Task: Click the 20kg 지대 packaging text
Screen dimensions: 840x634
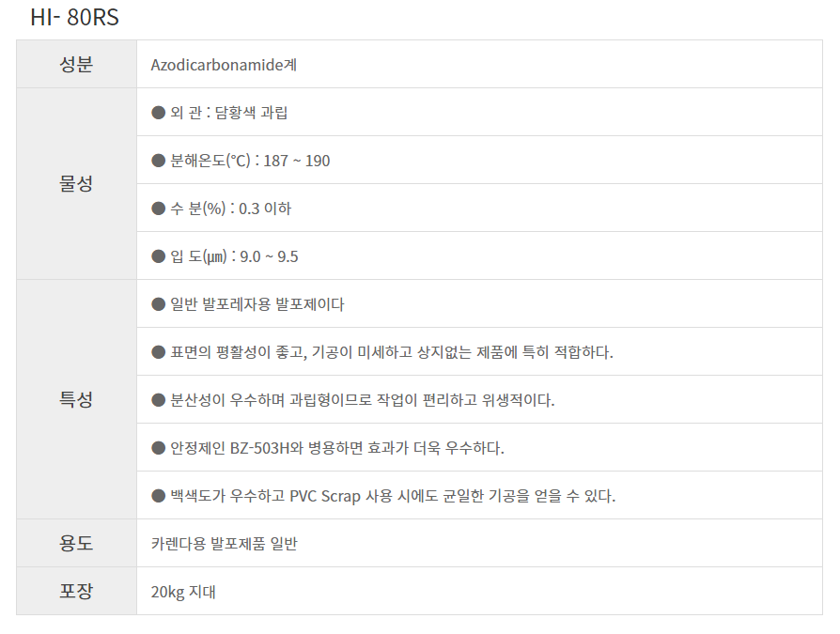Action: pos(183,592)
